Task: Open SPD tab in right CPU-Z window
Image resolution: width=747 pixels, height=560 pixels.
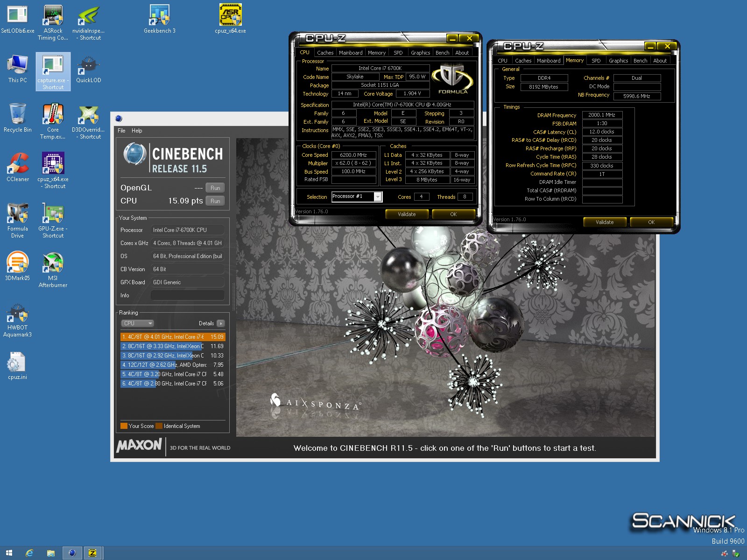Action: (x=596, y=61)
